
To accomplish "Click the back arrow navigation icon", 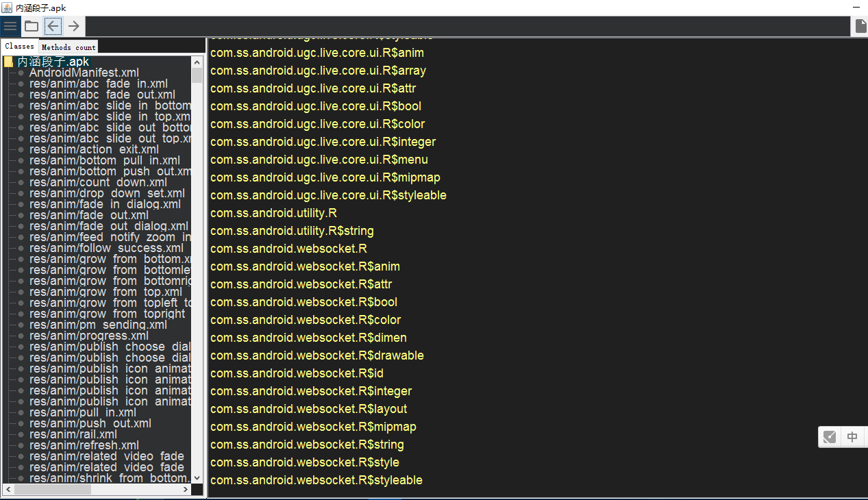I will point(53,27).
